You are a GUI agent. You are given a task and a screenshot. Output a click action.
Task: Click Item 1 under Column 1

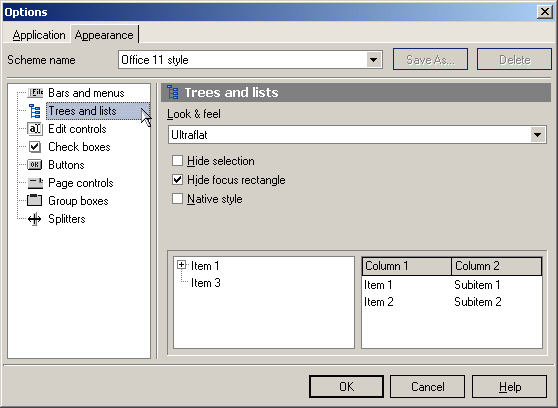pos(378,285)
